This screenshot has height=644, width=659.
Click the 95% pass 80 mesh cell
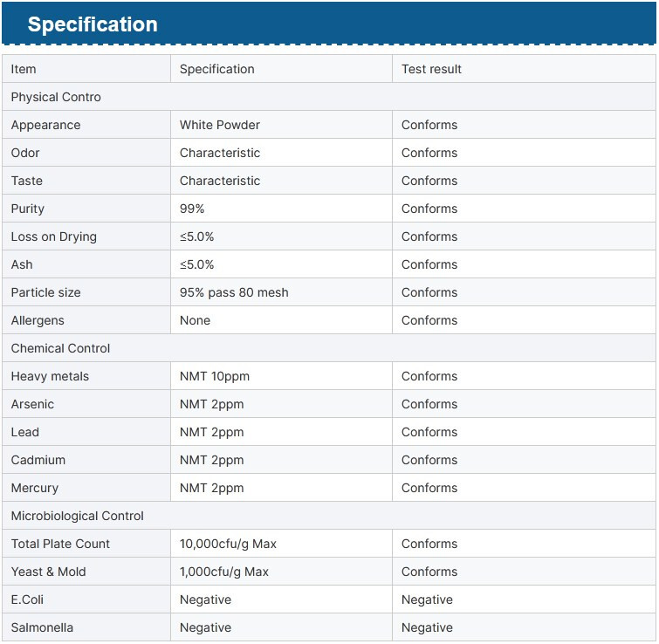[281, 292]
